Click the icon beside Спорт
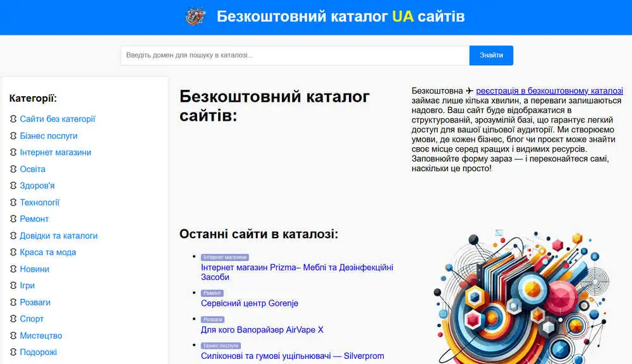The width and height of the screenshot is (632, 364). click(13, 318)
